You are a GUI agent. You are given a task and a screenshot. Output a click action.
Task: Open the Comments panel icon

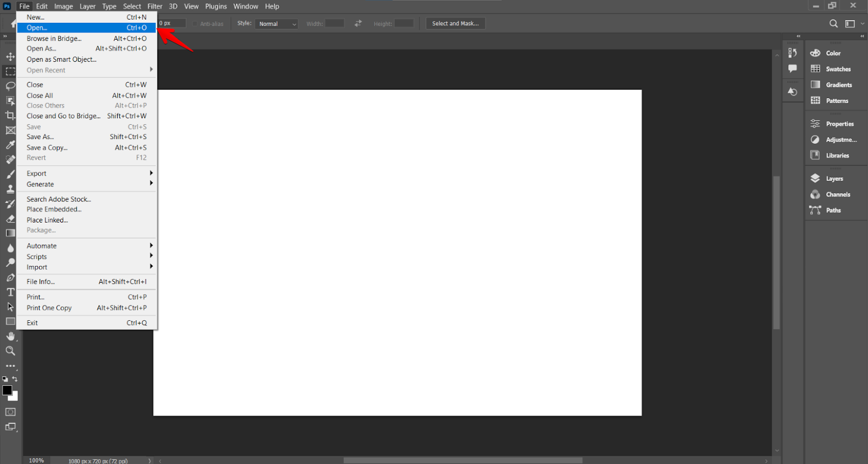[793, 68]
